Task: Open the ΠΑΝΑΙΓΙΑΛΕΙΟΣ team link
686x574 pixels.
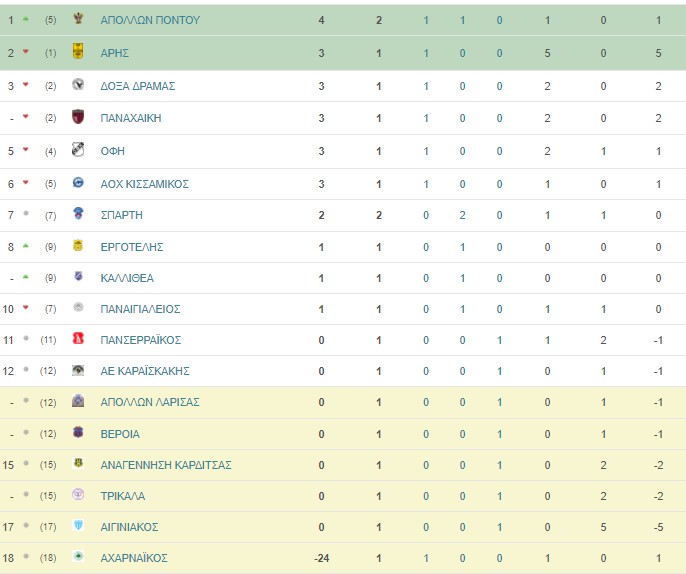Action: (x=140, y=309)
